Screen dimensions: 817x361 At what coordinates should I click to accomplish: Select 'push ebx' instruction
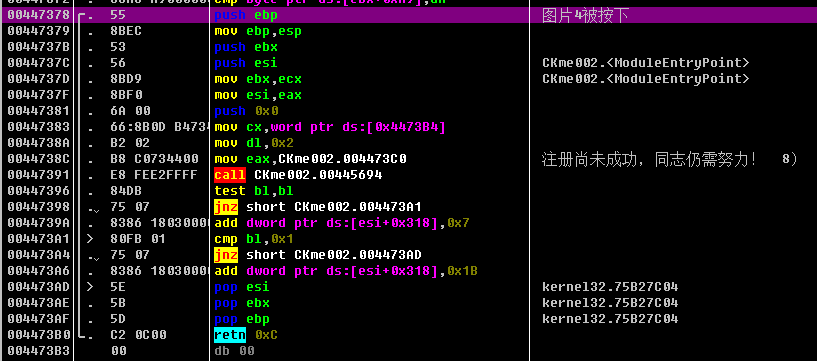coord(246,47)
